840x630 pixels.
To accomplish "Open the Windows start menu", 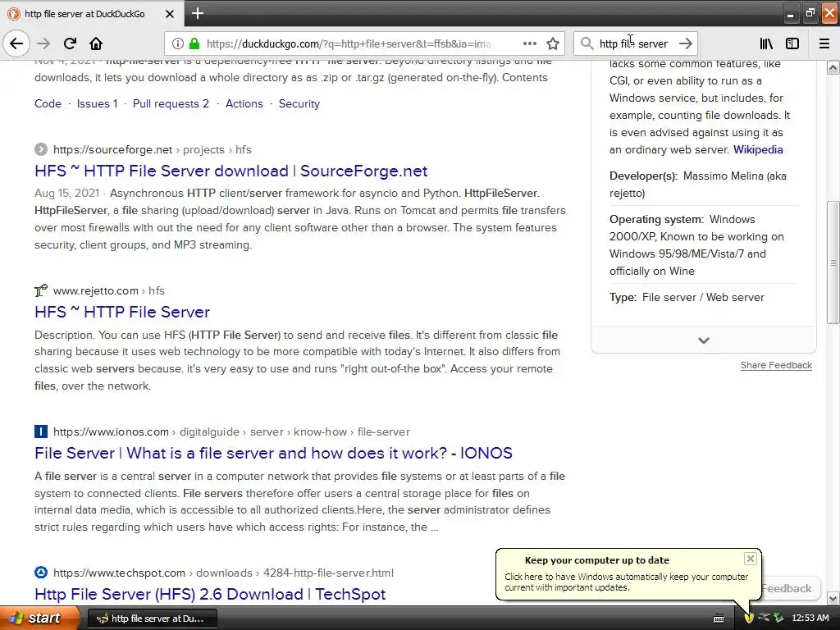I will point(39,619).
